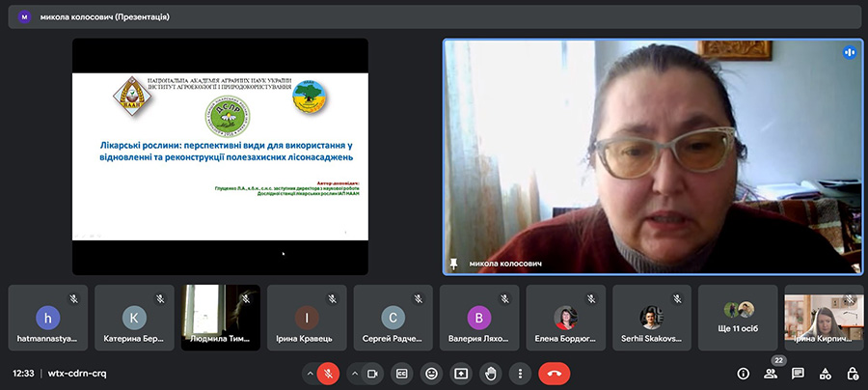Select Serhii Skakovs participant tile

pos(651,318)
